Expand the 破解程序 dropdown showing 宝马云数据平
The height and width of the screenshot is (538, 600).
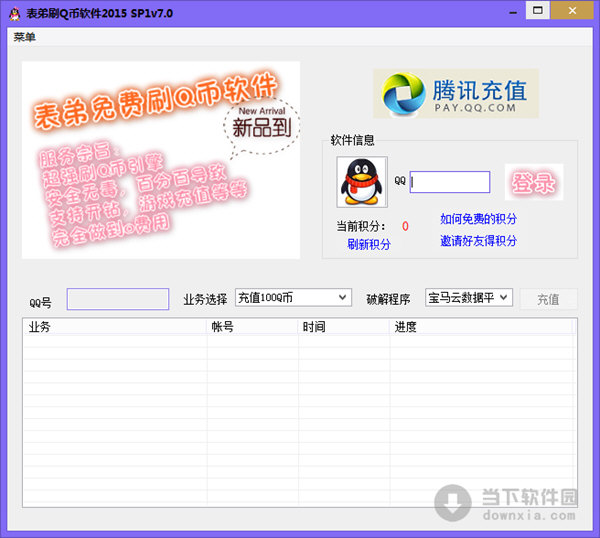coord(469,297)
